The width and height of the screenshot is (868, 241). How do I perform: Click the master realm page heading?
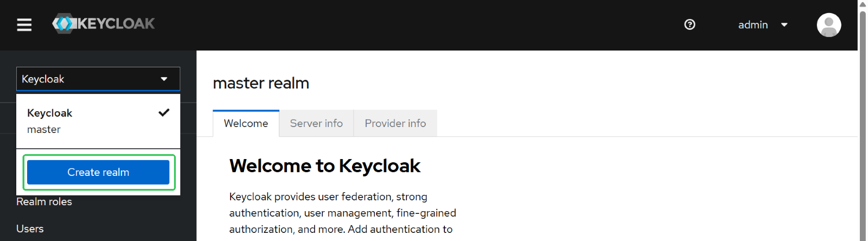click(x=261, y=83)
